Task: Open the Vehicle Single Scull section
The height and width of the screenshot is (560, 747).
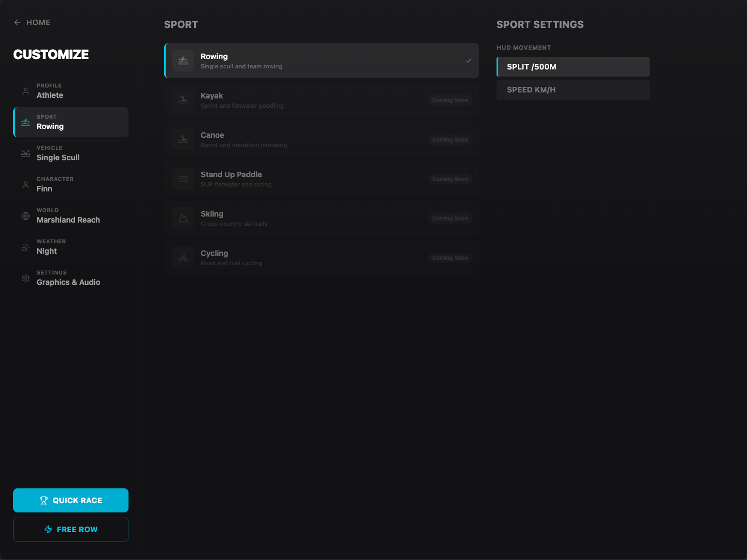Action: [71, 153]
